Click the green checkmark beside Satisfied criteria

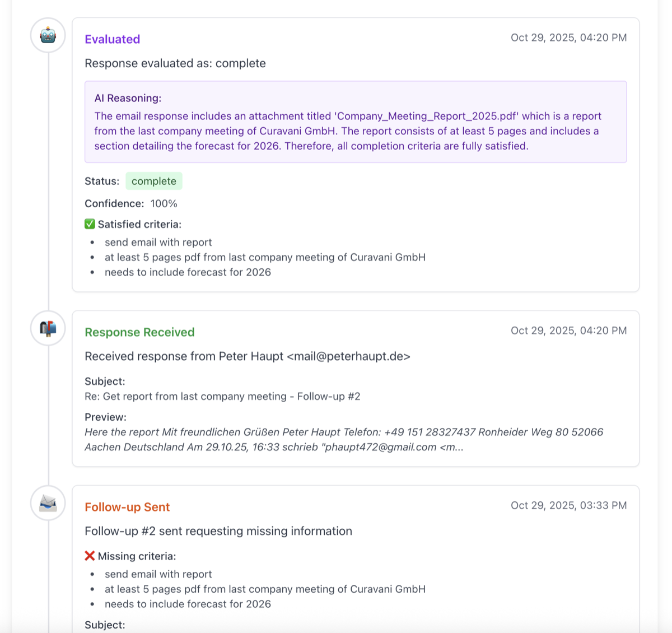click(x=90, y=224)
